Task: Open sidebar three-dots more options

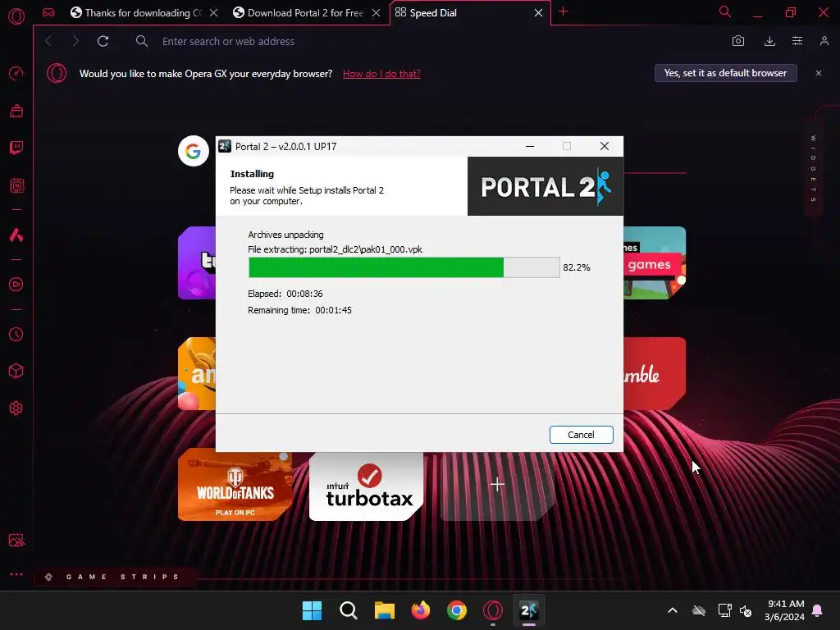Action: tap(16, 574)
